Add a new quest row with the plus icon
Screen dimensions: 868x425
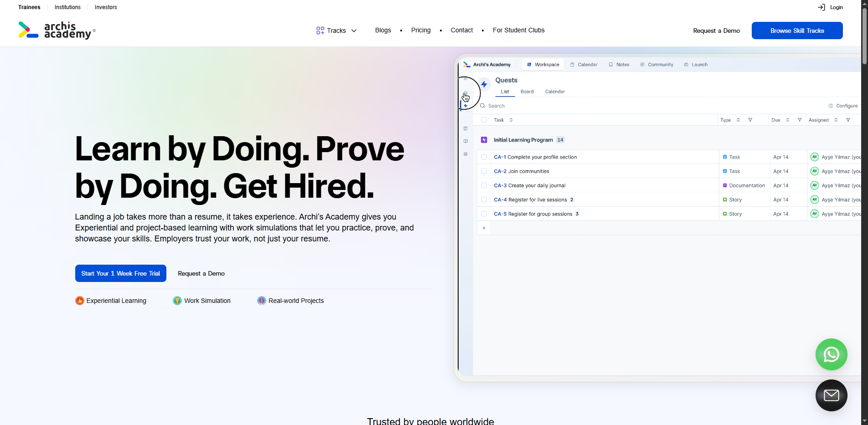[x=484, y=228]
